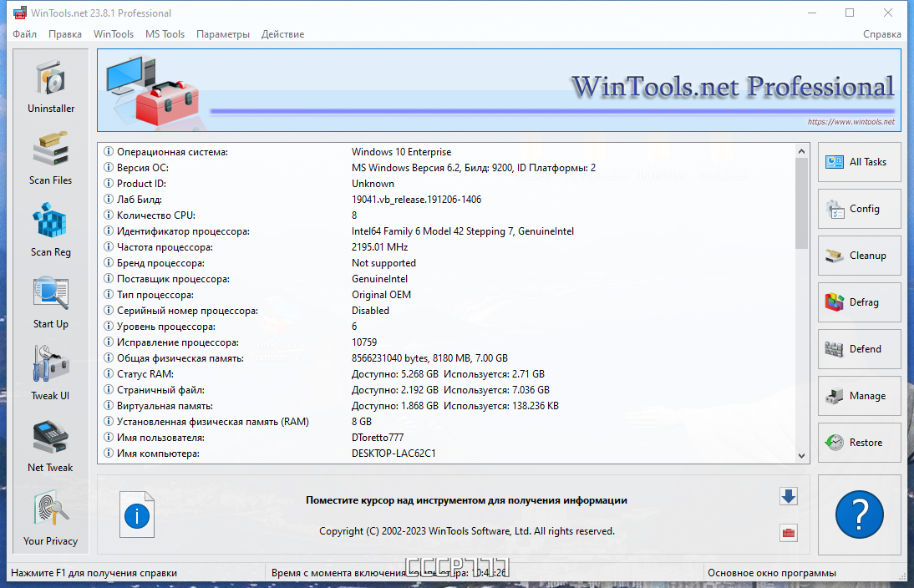Select the Страничный файл row label
The width and height of the screenshot is (914, 588).
tap(160, 390)
